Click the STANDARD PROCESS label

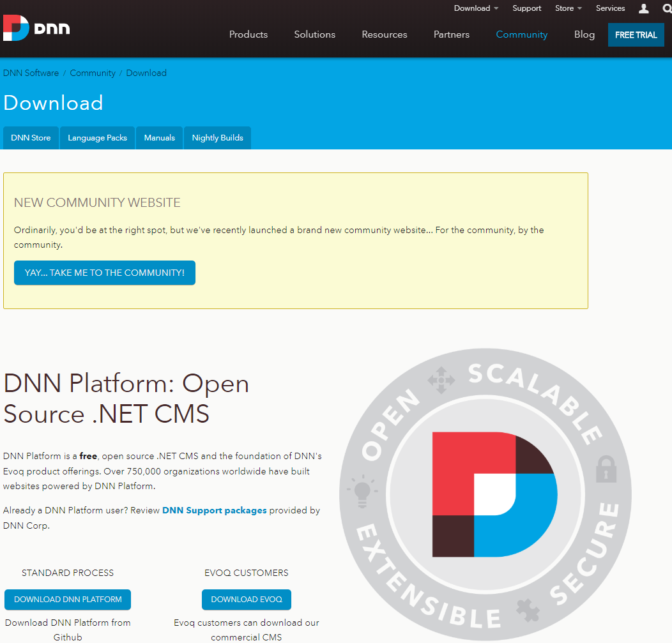pos(68,573)
